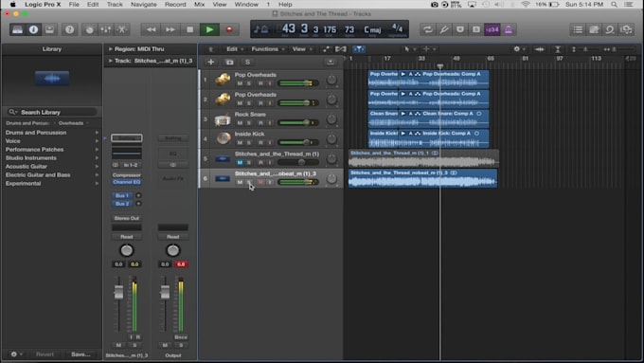Expand the Region: MIDI Thru disclosure triangle
This screenshot has height=363, width=644.
110,49
